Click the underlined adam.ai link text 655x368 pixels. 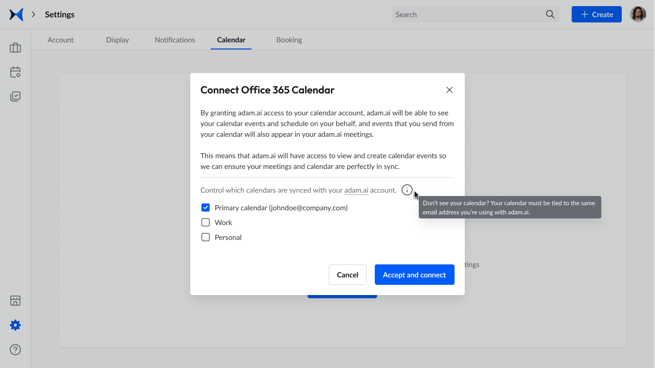pyautogui.click(x=356, y=190)
